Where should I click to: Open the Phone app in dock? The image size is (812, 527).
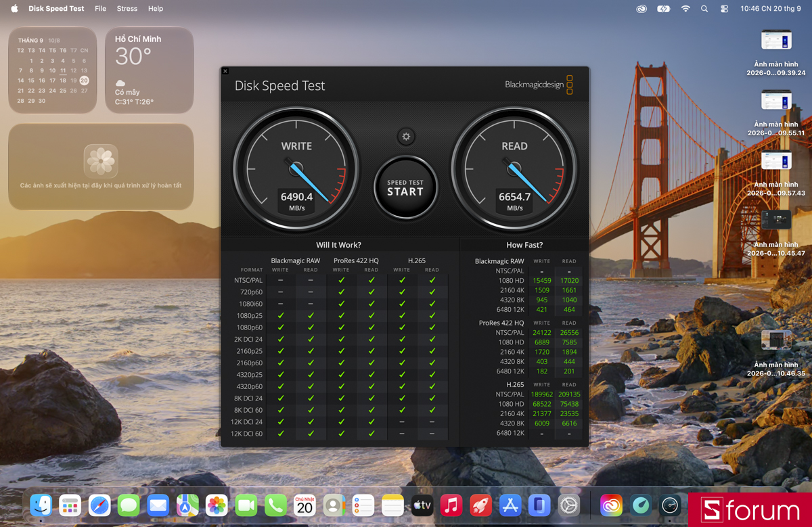coord(275,505)
